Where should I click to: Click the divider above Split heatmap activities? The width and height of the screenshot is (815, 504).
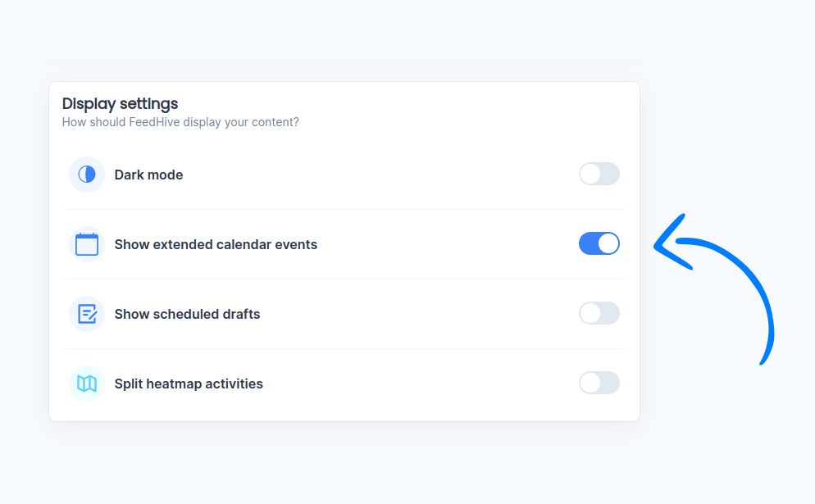pos(344,348)
